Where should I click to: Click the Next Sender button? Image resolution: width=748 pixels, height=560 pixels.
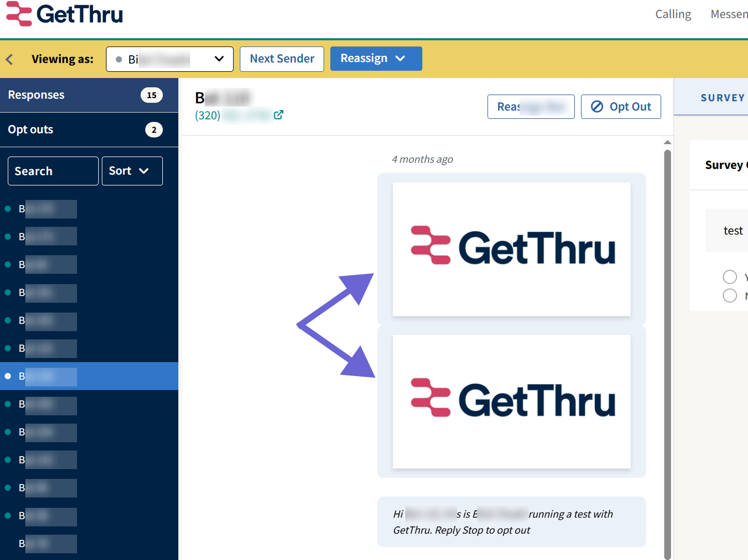pos(282,59)
